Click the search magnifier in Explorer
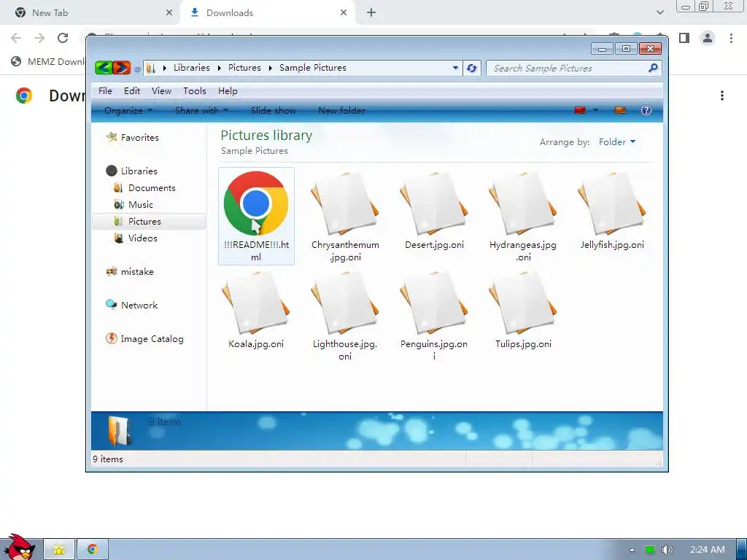 (x=653, y=68)
